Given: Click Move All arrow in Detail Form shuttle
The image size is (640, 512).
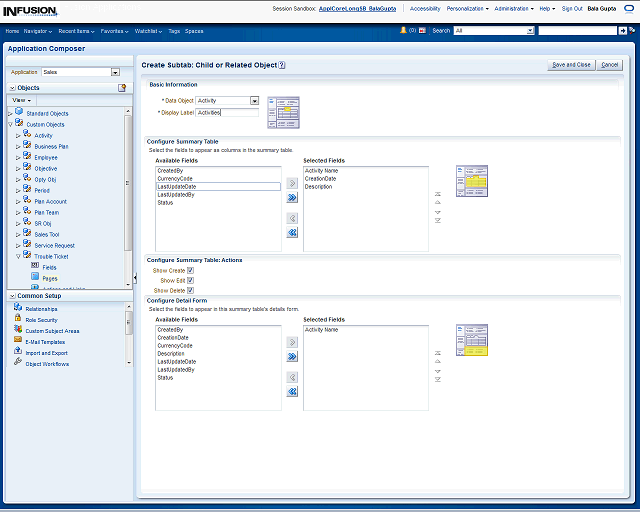Looking at the screenshot, I should [292, 356].
